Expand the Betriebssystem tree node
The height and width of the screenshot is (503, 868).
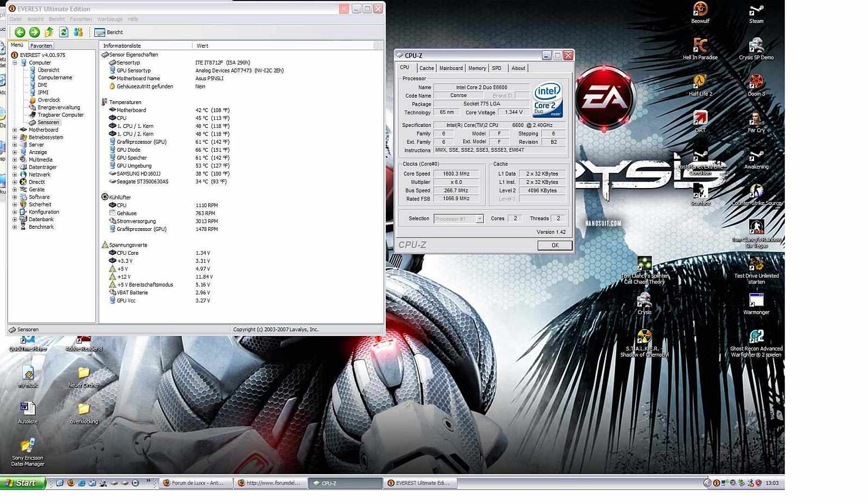click(15, 138)
